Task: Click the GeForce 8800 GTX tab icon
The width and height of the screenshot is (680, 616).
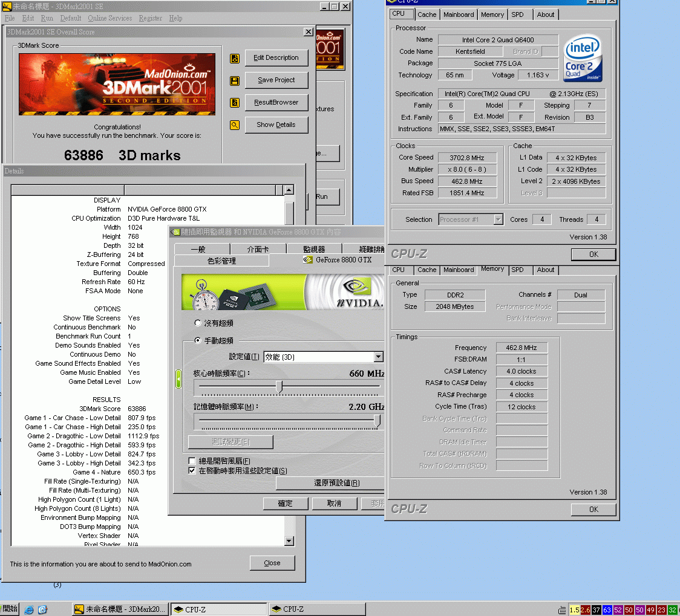Action: 307,260
